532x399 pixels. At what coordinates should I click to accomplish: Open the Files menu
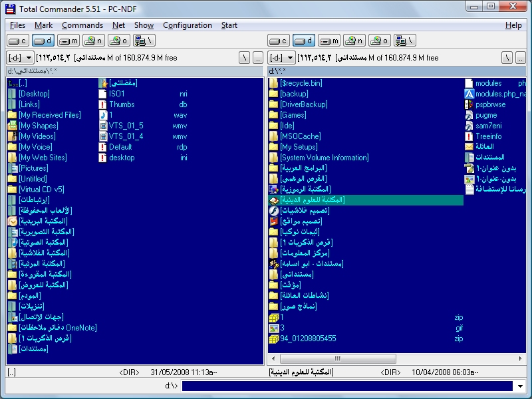(17, 25)
